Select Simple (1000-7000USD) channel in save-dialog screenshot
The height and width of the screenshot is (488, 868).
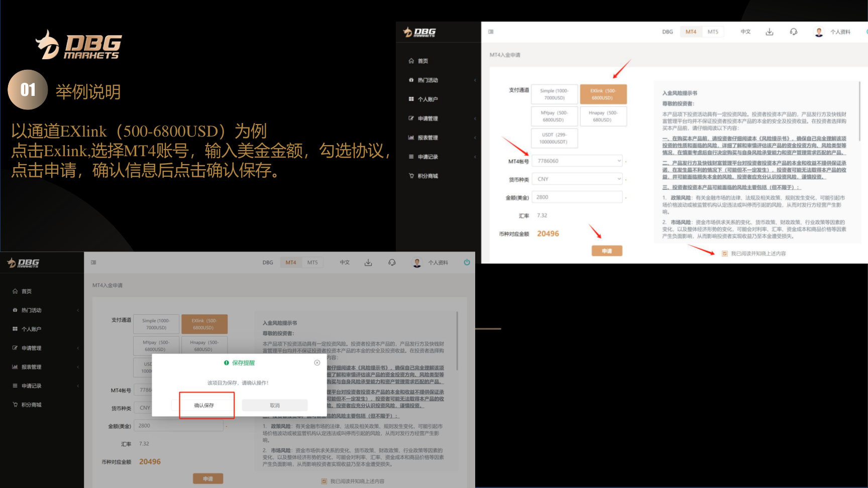156,324
